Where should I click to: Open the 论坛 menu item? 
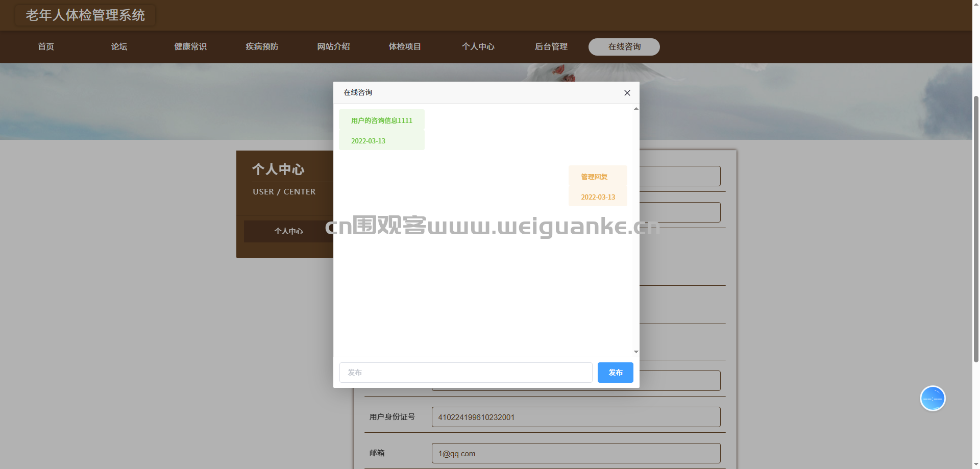point(119,46)
